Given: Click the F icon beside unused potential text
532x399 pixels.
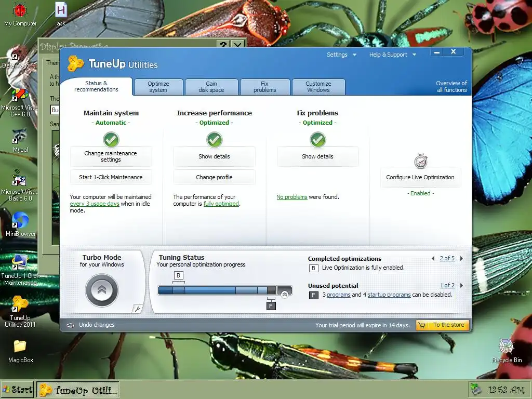Looking at the screenshot, I should [313, 295].
